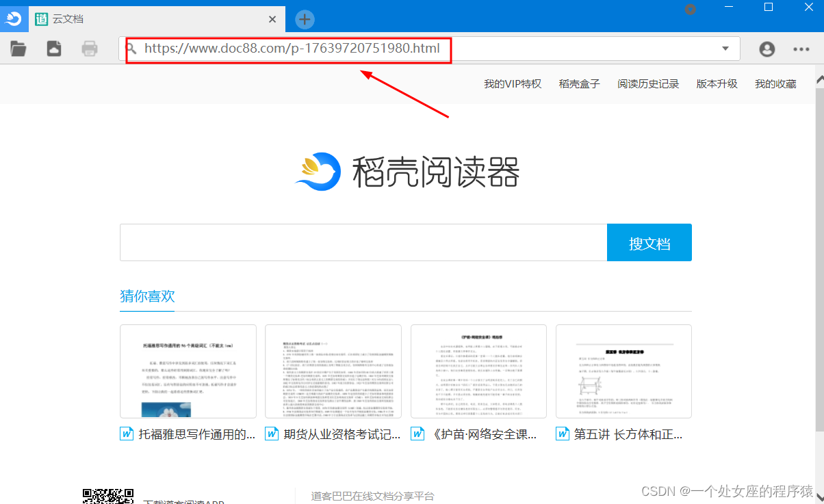This screenshot has height=504, width=824.
Task: Open the 第五讲 长方体 document thumbnail
Action: 623,371
